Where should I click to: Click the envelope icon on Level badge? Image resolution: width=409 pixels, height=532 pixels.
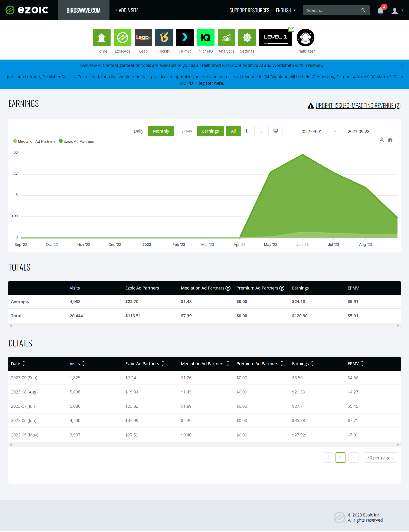[291, 29]
